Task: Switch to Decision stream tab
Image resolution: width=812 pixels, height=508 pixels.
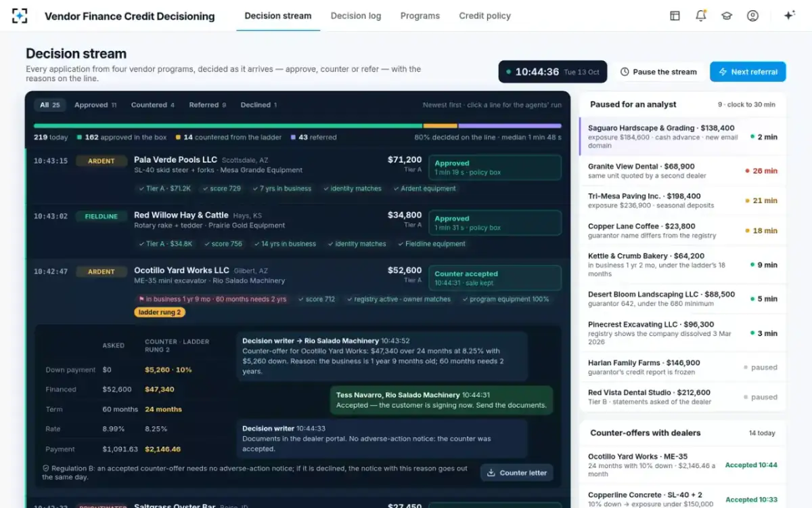Action: coord(278,16)
